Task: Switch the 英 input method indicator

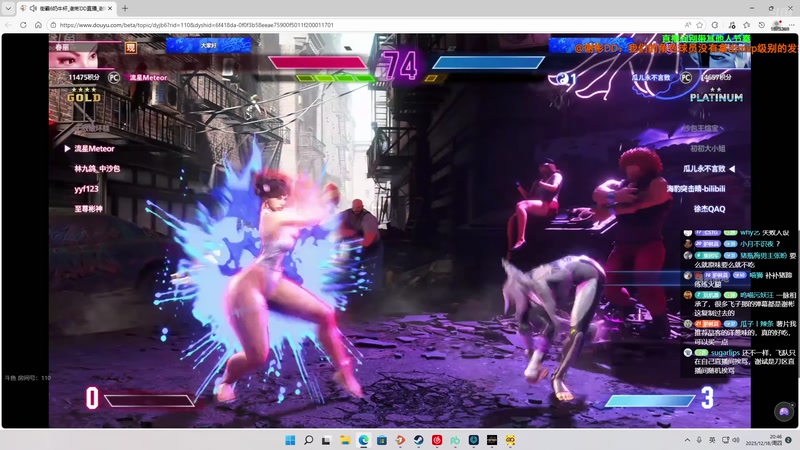Action: (x=712, y=440)
